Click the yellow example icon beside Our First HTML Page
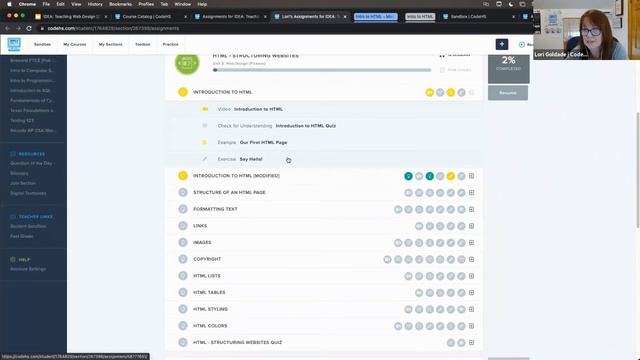640x360 pixels. tap(205, 142)
